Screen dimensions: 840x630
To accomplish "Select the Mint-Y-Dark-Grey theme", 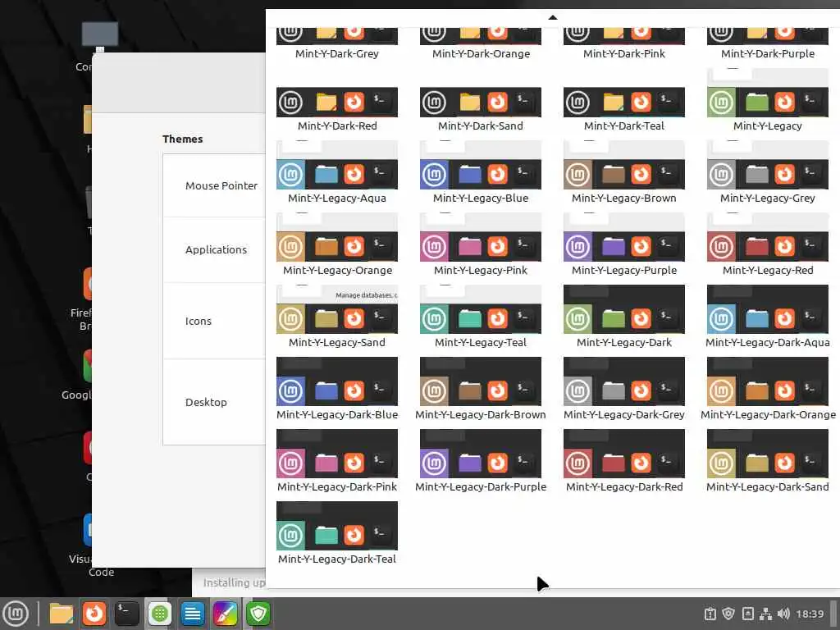I will pos(337,43).
